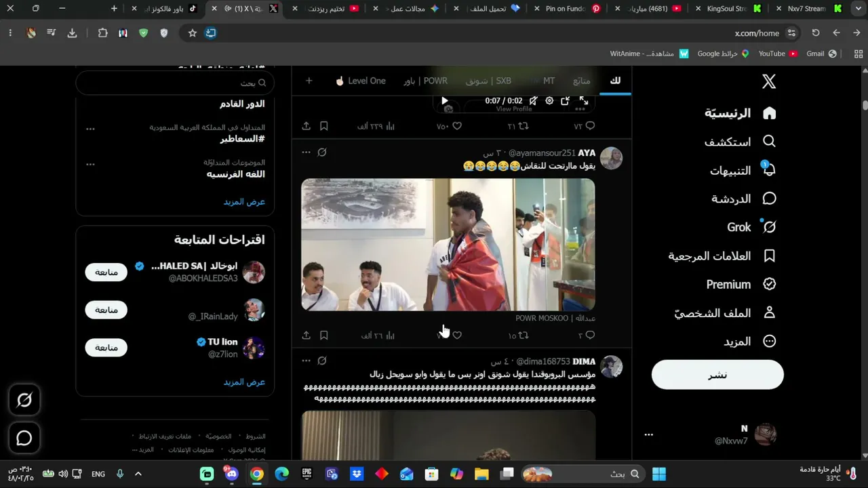Share AYA's post
This screenshot has height=488, width=868.
(307, 335)
